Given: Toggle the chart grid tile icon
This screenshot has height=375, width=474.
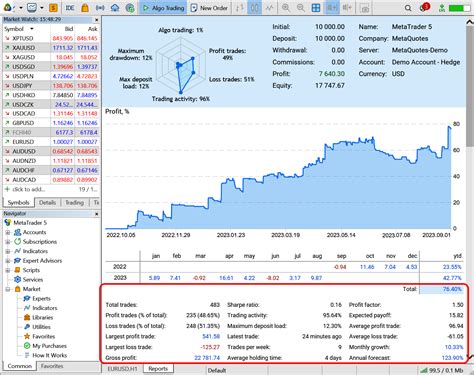Looking at the screenshot, I should point(315,7).
